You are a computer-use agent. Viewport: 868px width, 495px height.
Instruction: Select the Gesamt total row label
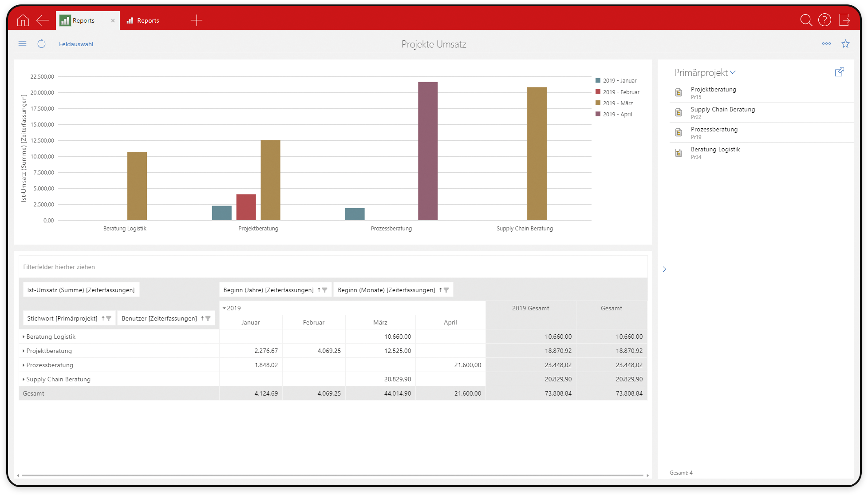tap(119, 393)
